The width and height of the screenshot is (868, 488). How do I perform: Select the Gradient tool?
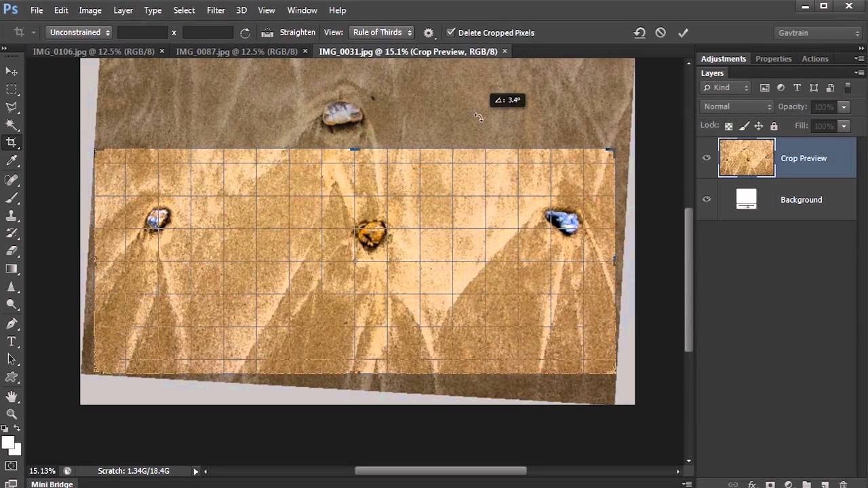coord(12,270)
